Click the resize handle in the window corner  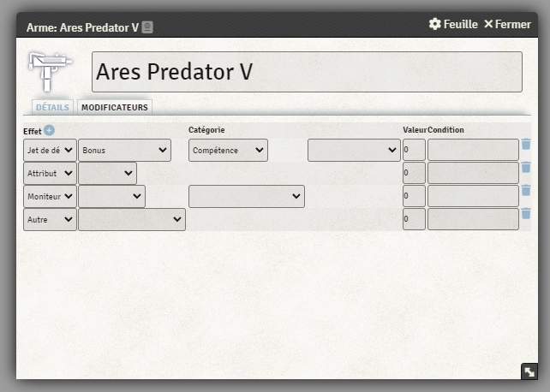pos(529,371)
